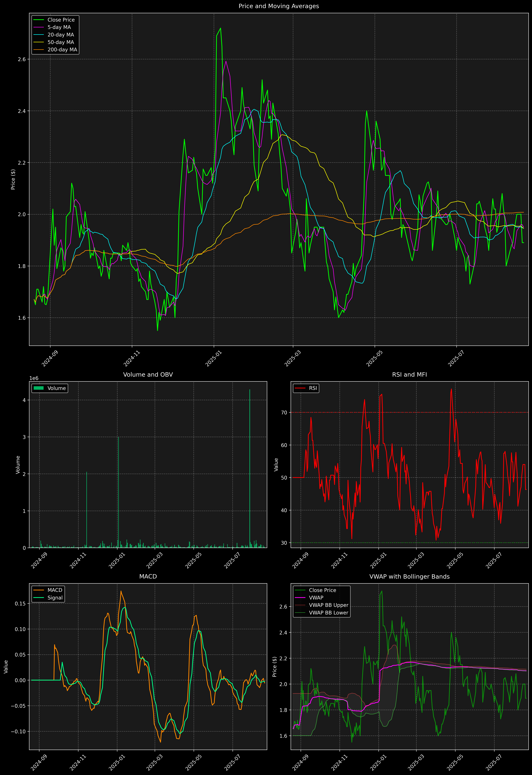The width and height of the screenshot is (532, 775).
Task: Click the MACD chart title
Action: coord(148,577)
